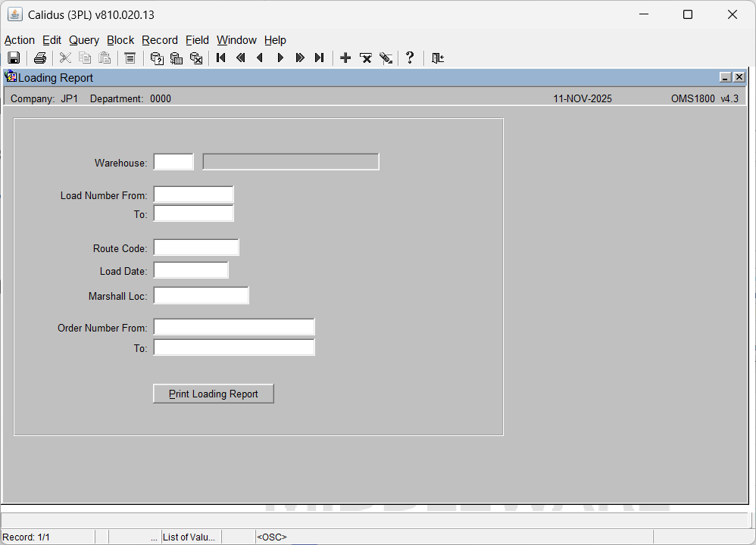Click the Enter Query toolbar icon

point(157,58)
